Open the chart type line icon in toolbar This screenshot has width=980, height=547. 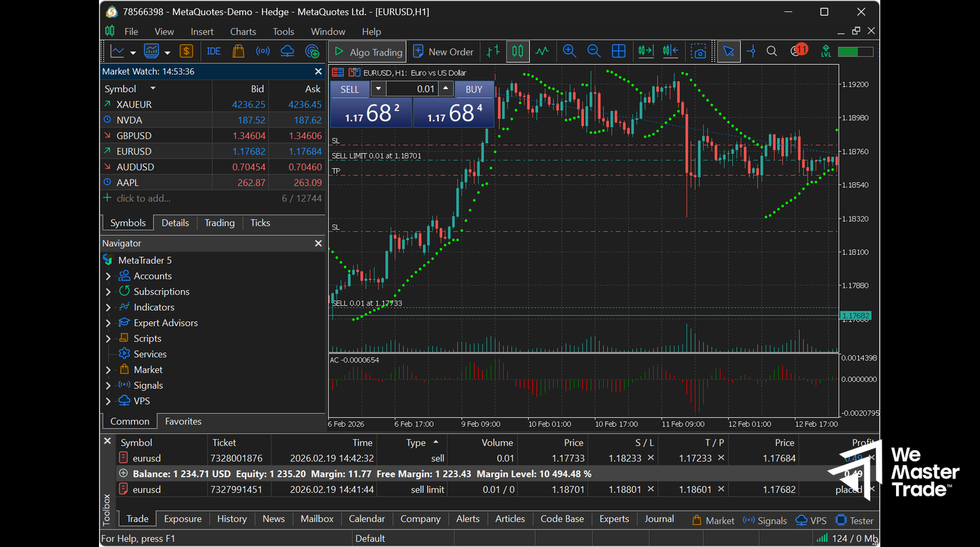[118, 51]
